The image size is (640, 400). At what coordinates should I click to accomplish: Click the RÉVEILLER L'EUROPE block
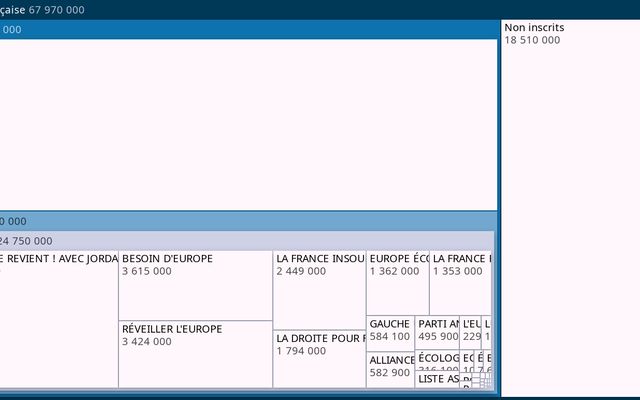[x=195, y=354]
